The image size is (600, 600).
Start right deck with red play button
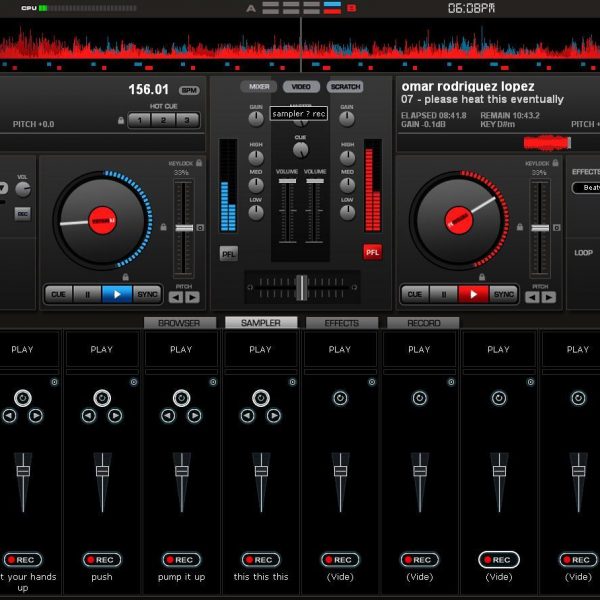[x=473, y=294]
